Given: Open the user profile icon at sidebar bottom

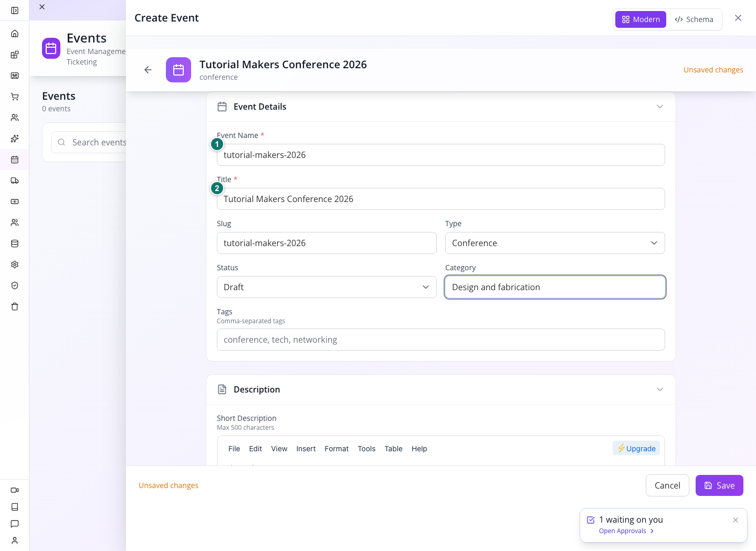Looking at the screenshot, I should (15, 541).
